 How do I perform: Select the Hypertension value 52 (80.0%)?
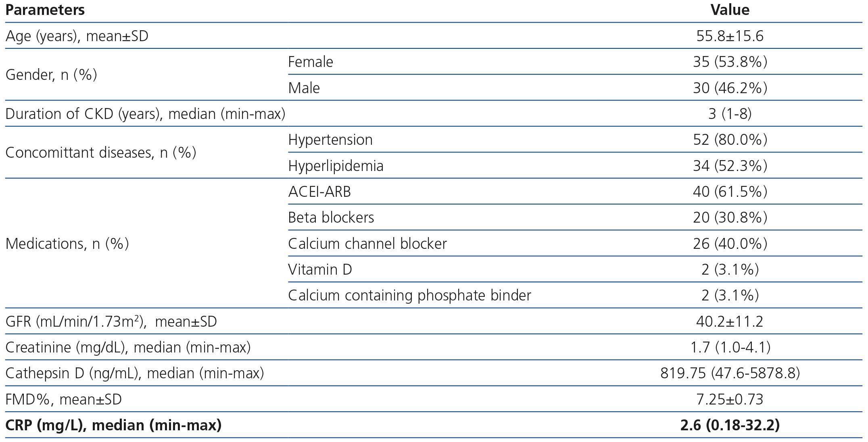coord(730,140)
